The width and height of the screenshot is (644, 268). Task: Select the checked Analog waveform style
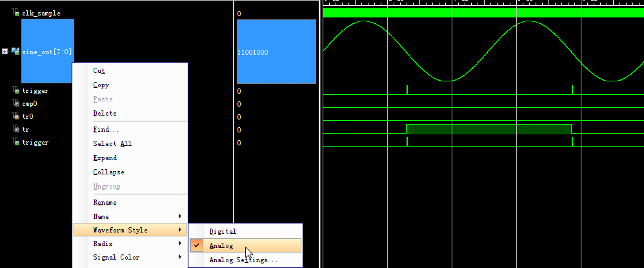coord(221,245)
